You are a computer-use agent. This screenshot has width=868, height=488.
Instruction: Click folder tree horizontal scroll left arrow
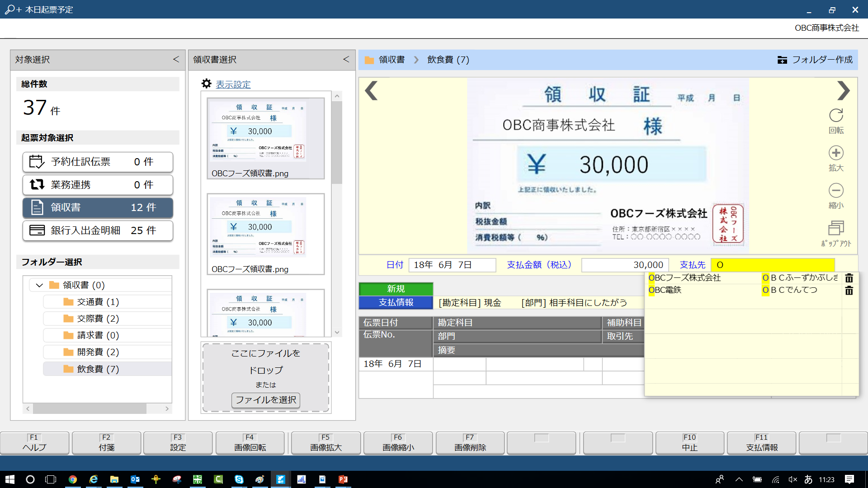[x=28, y=408]
